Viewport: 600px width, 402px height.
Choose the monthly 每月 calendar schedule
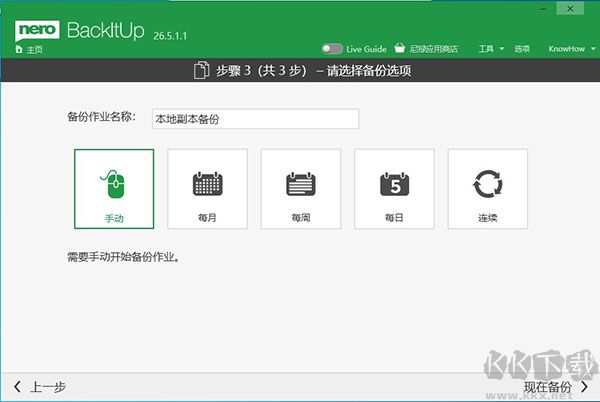(x=207, y=189)
